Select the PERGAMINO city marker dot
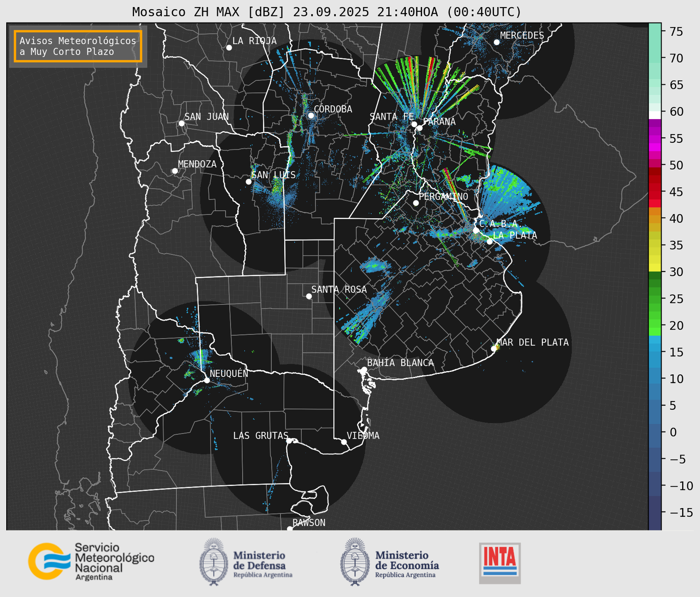This screenshot has height=597, width=700. (x=416, y=203)
